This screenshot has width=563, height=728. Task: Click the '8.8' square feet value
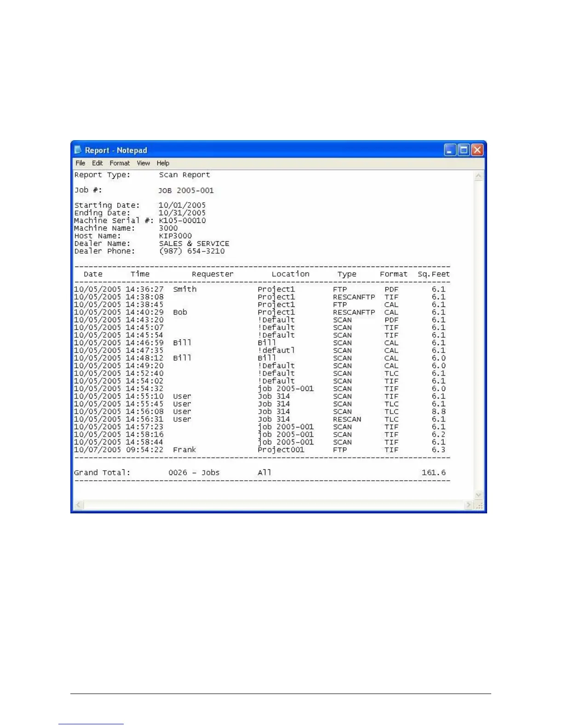(x=439, y=412)
